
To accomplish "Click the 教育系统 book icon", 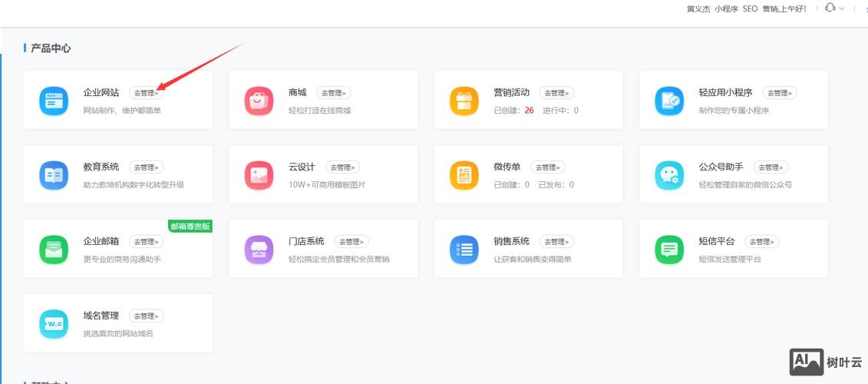I will 54,175.
